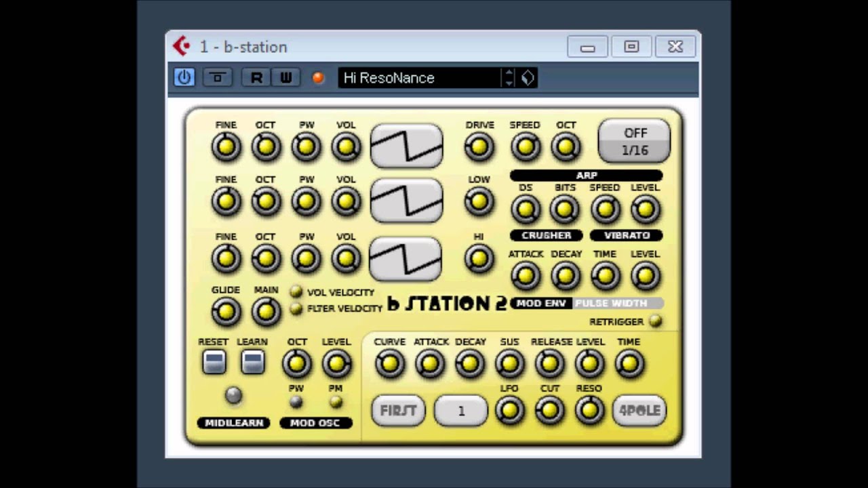This screenshot has width=868, height=488.
Task: Click the filter RESO knob
Action: [x=589, y=410]
